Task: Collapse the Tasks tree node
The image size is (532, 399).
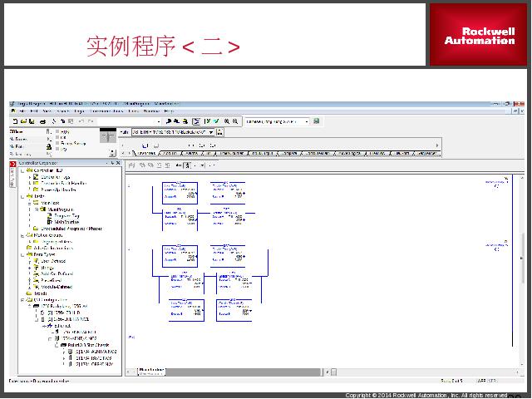Action: click(x=22, y=196)
